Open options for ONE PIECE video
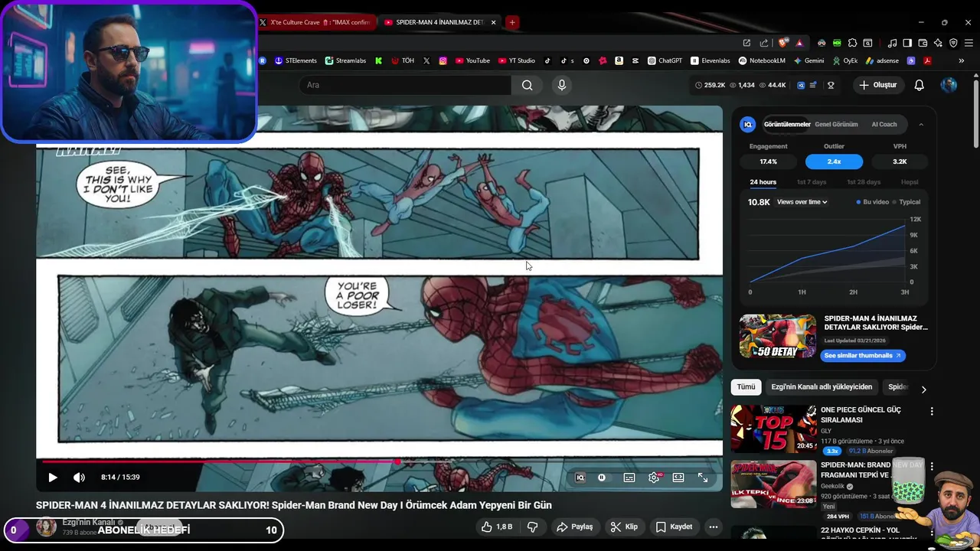The width and height of the screenshot is (980, 551). click(x=932, y=412)
